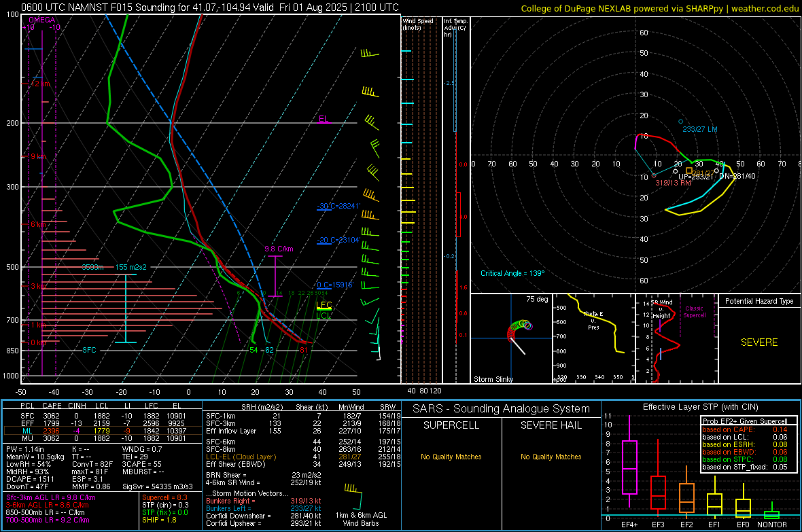Click the Inf. Temp. Adv. panel header
Viewport: 802px width, 532px height.
[x=455, y=28]
